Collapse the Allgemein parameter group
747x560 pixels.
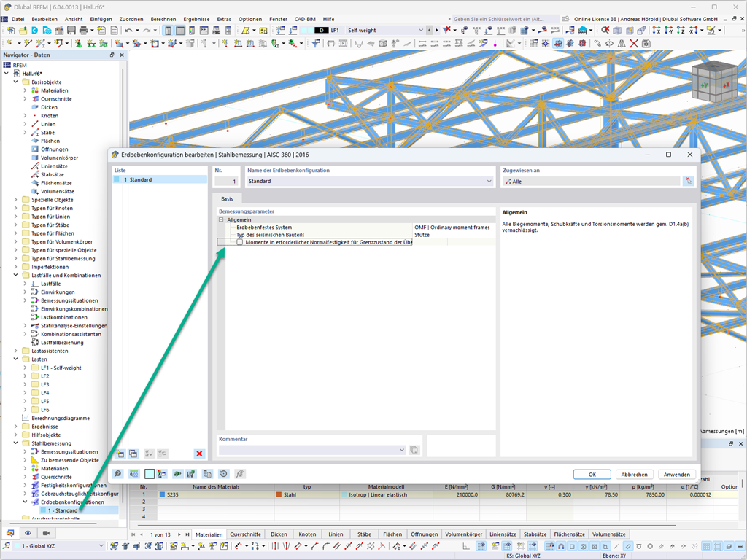click(x=221, y=220)
